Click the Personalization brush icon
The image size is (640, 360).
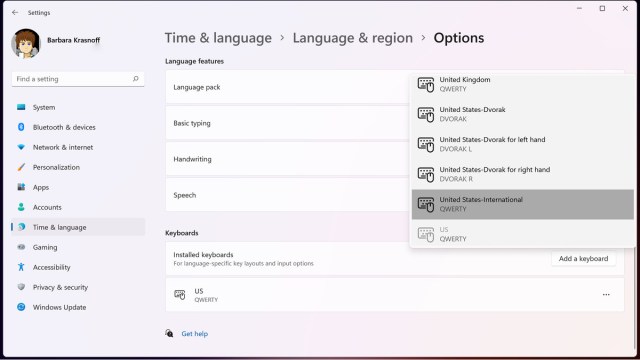point(21,167)
